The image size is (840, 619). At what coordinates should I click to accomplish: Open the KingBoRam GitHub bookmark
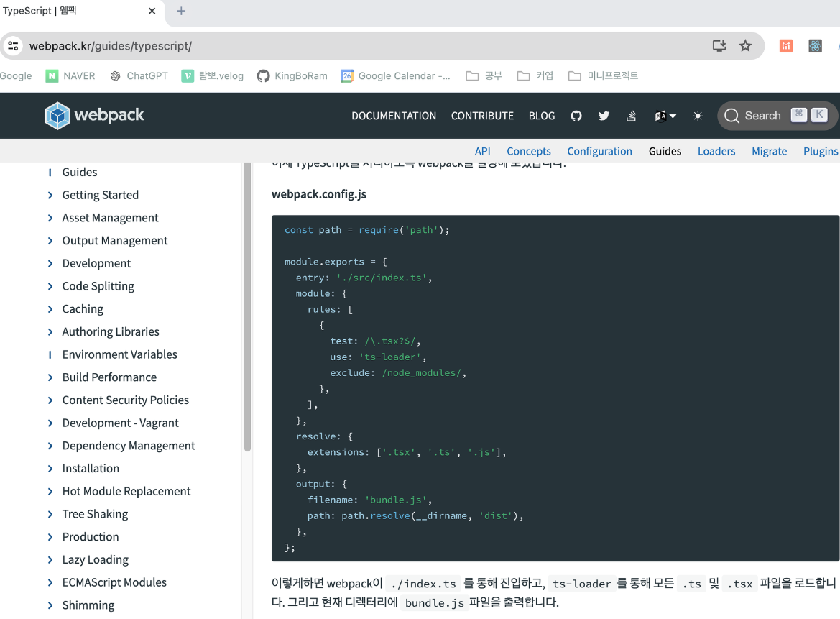pyautogui.click(x=292, y=76)
